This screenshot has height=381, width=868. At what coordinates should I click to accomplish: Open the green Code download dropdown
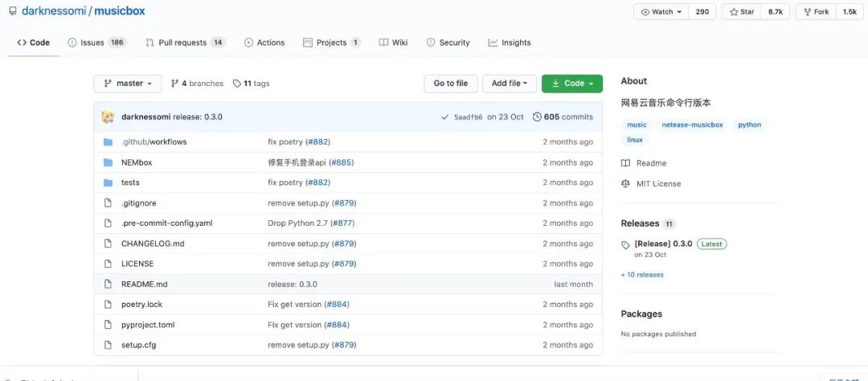572,84
